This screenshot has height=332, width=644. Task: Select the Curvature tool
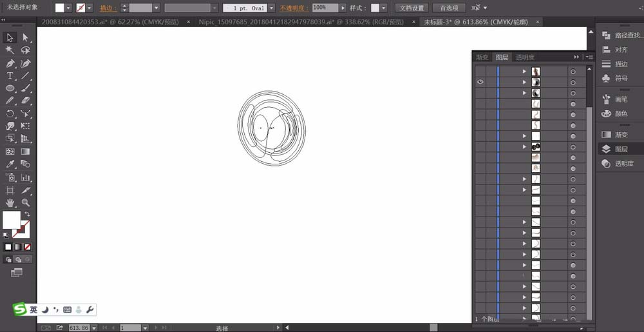tap(26, 63)
